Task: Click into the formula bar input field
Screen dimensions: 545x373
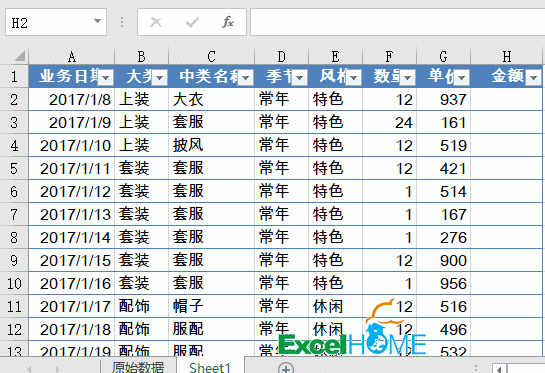Action: (397, 22)
